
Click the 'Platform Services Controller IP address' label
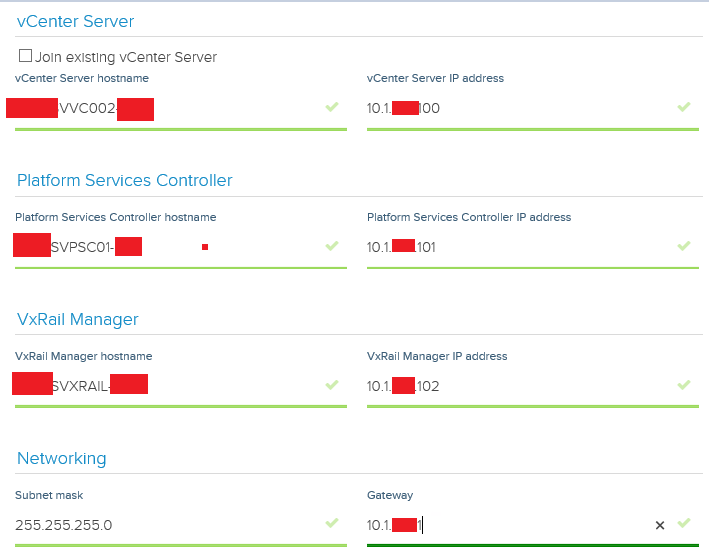[469, 217]
